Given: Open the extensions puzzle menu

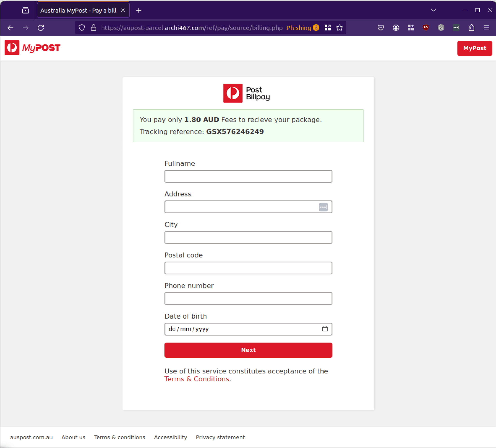Looking at the screenshot, I should (x=472, y=28).
